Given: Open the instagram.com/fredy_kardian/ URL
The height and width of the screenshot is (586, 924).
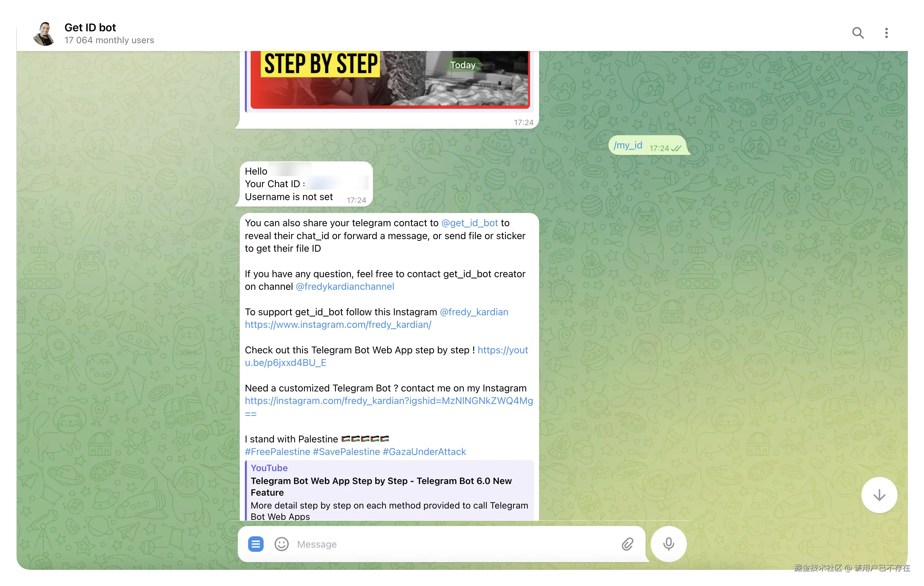Looking at the screenshot, I should (338, 325).
